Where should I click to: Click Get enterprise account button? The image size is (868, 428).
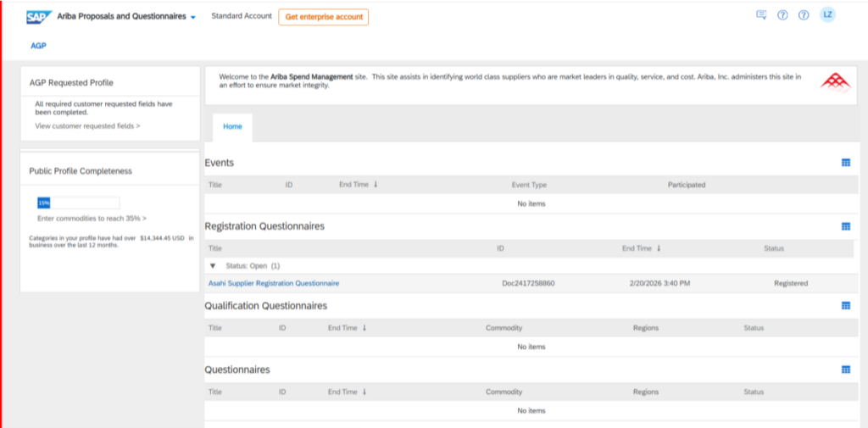click(323, 17)
